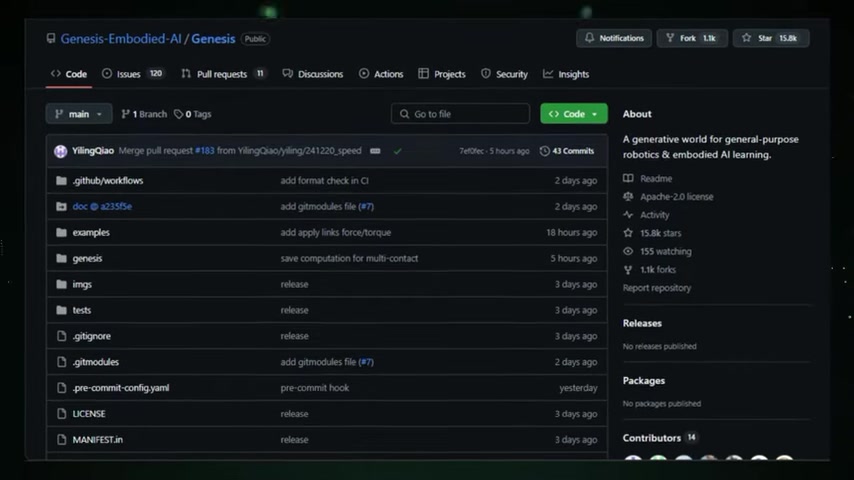The width and height of the screenshot is (854, 480).
Task: Click the file icon beside .gitignore
Action: pos(62,336)
